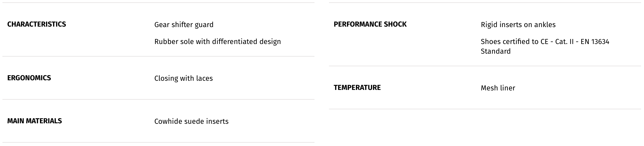
Task: Select Closing with laces text
Action: tap(183, 78)
